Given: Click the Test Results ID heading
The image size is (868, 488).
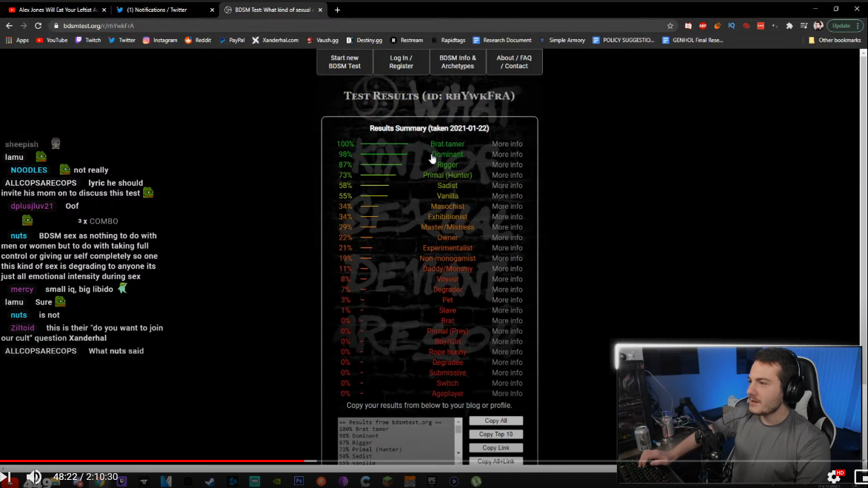Looking at the screenshot, I should tap(429, 96).
